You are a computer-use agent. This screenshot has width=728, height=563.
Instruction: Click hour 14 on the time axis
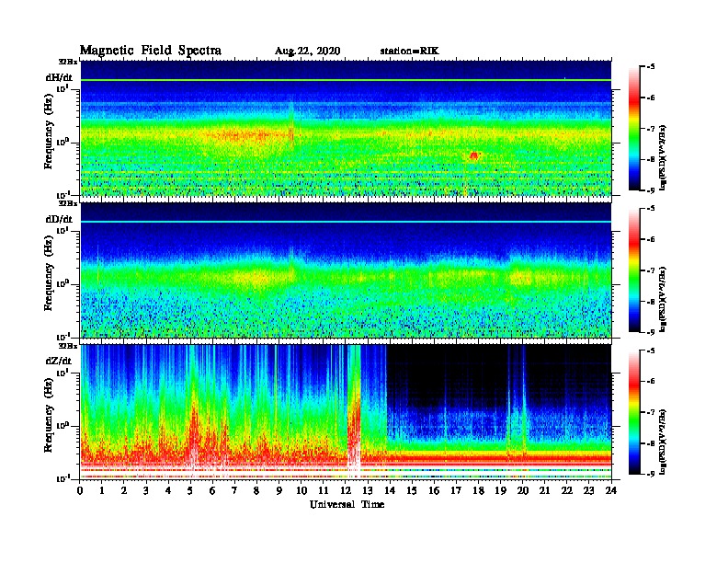(390, 490)
